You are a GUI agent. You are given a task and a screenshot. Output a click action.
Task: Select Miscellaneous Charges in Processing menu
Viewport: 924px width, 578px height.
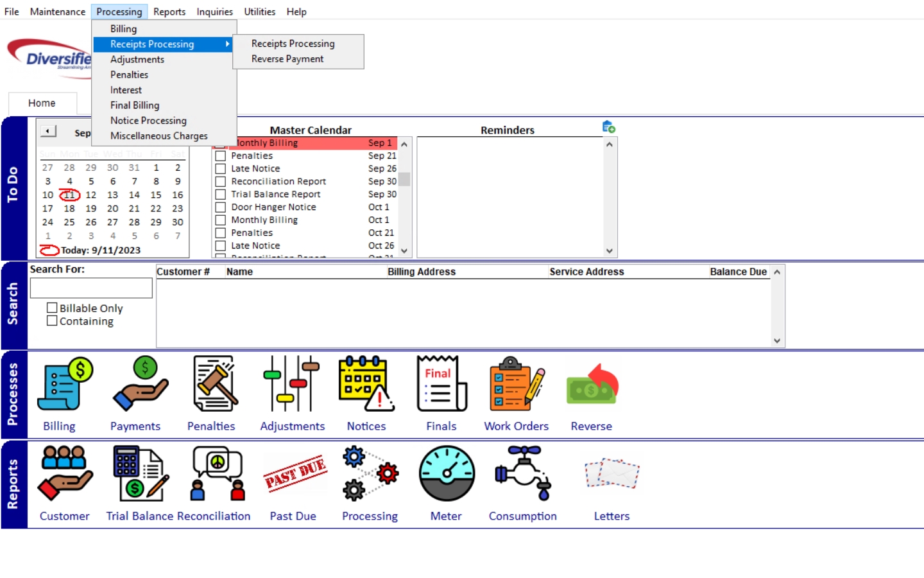coord(158,136)
